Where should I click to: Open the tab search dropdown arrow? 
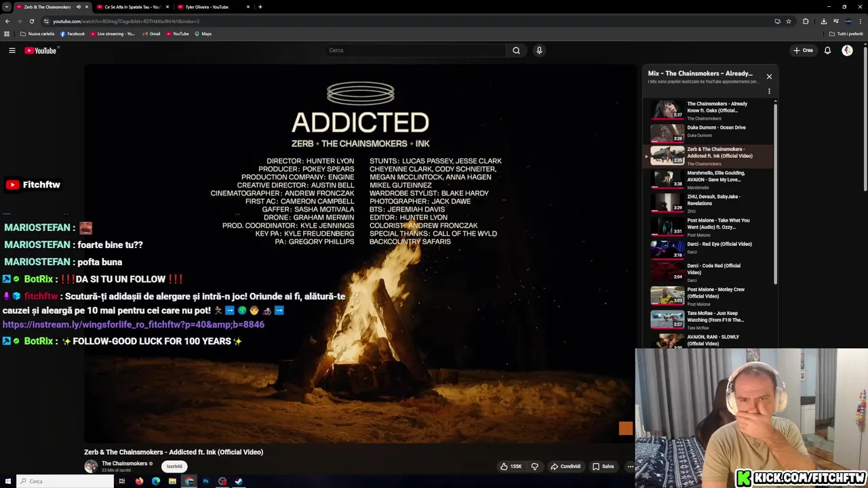tap(7, 7)
